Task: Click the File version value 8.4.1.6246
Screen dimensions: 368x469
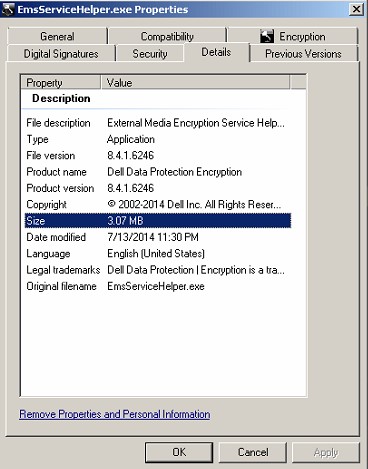Action: [x=131, y=156]
